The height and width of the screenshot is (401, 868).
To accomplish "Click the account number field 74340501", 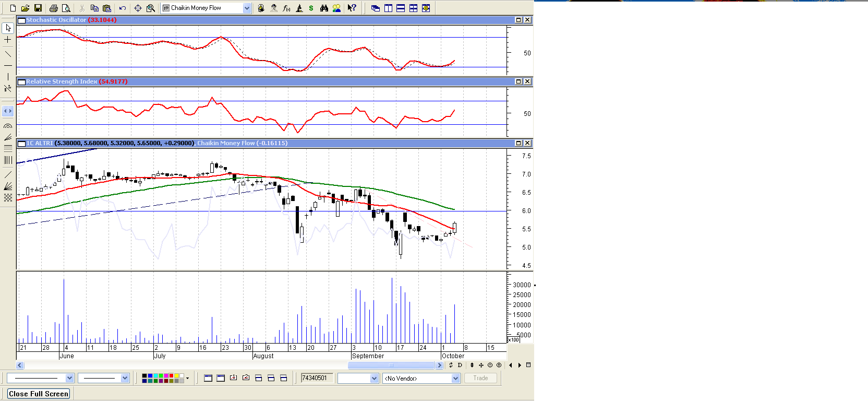I will click(317, 378).
